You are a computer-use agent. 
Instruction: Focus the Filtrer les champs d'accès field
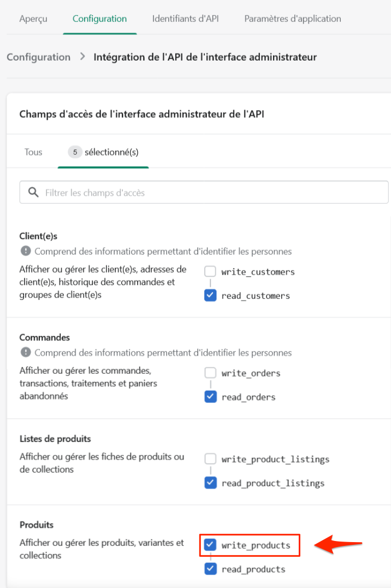[x=213, y=192]
